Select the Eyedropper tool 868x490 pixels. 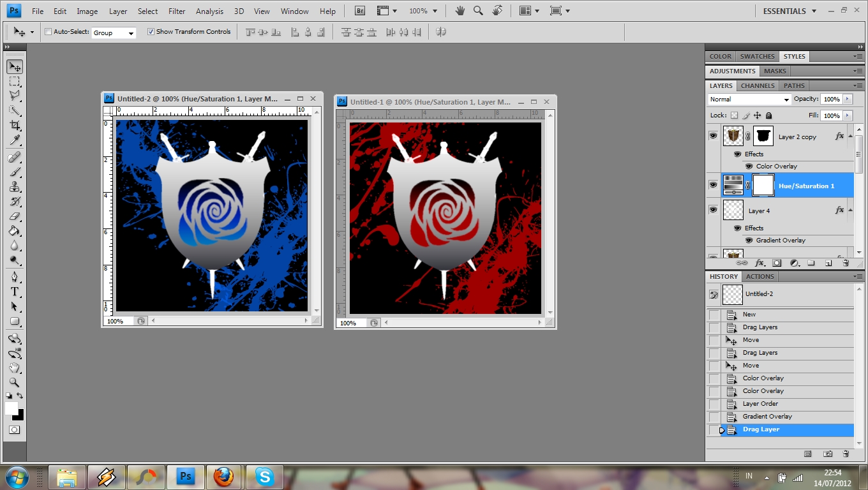tap(15, 140)
